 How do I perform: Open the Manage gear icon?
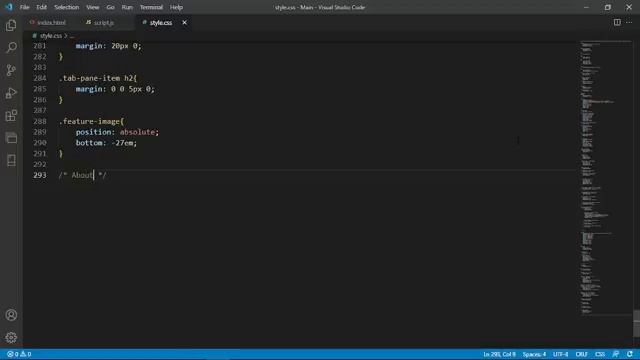point(11,337)
